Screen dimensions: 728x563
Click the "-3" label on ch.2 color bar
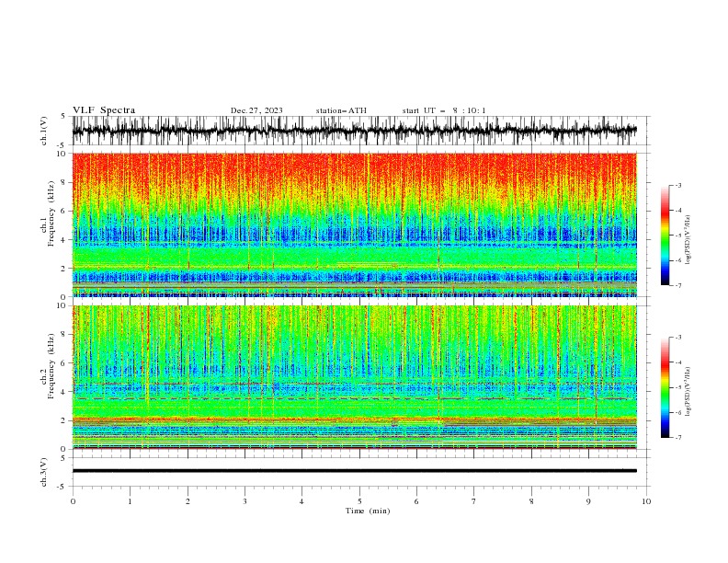678,338
